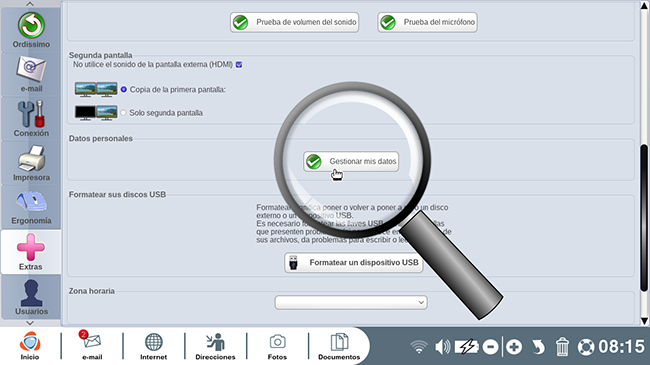
Task: Click the Datos personales heading
Action: coord(101,139)
